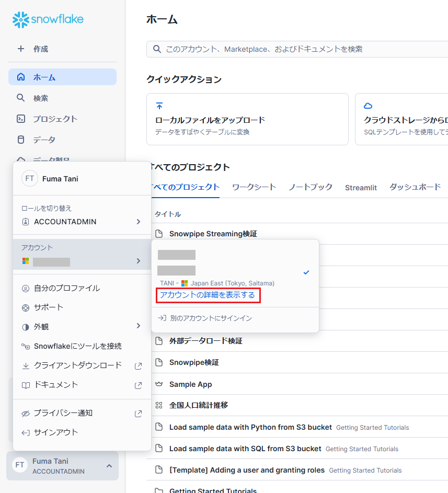Open Snowflakeにツールを接続
Screen dimensions: 448x493
82,346
